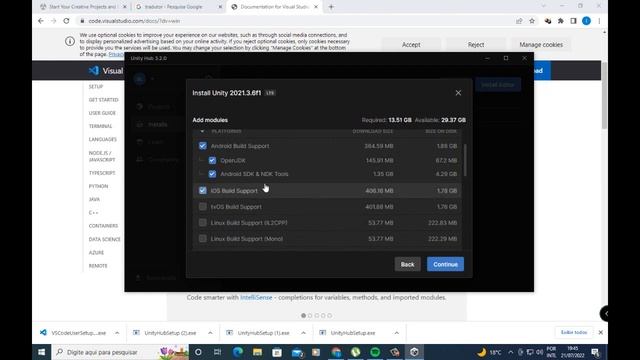
Task: Bookmark this page with star icon
Action: coord(532,21)
